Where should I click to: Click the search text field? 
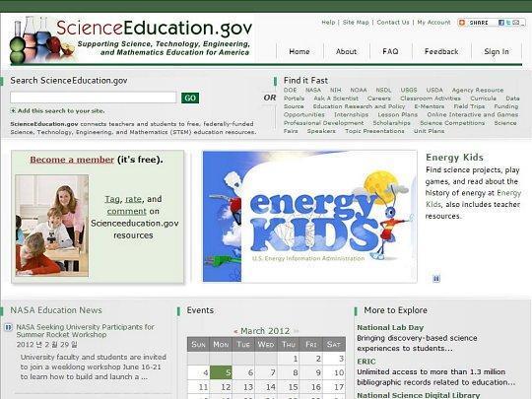click(x=94, y=98)
